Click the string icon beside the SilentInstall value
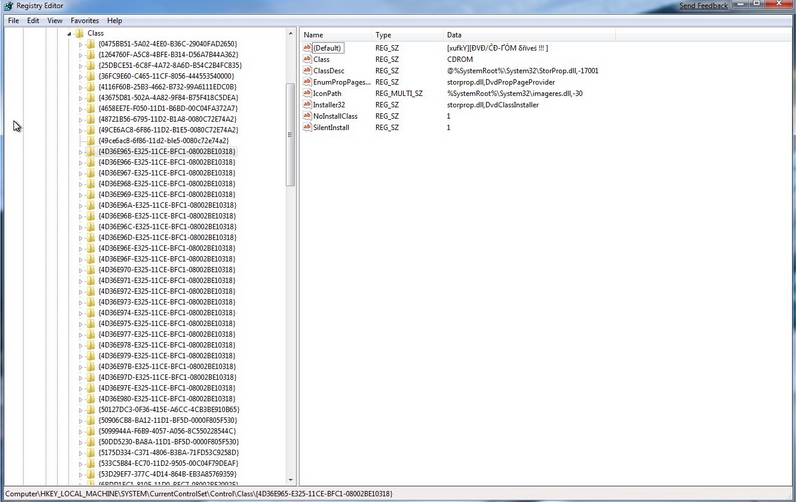 (x=307, y=128)
